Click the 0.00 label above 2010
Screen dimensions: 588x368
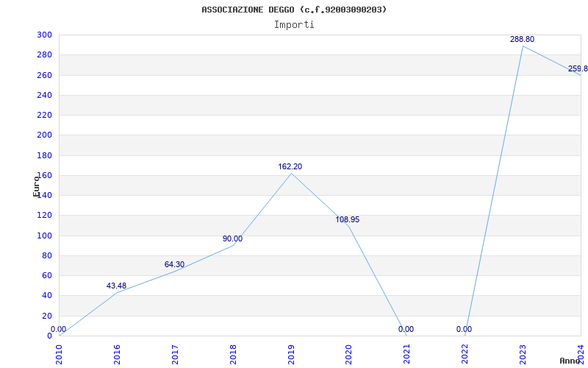59,329
